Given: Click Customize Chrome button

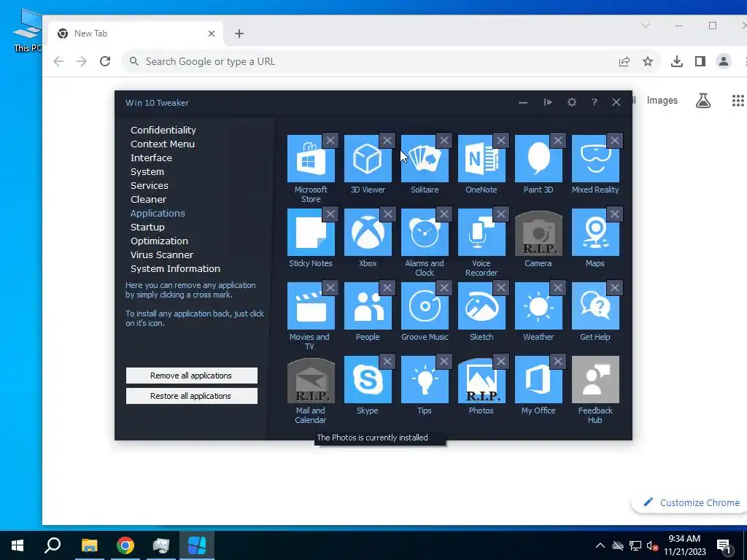Looking at the screenshot, I should point(691,502).
